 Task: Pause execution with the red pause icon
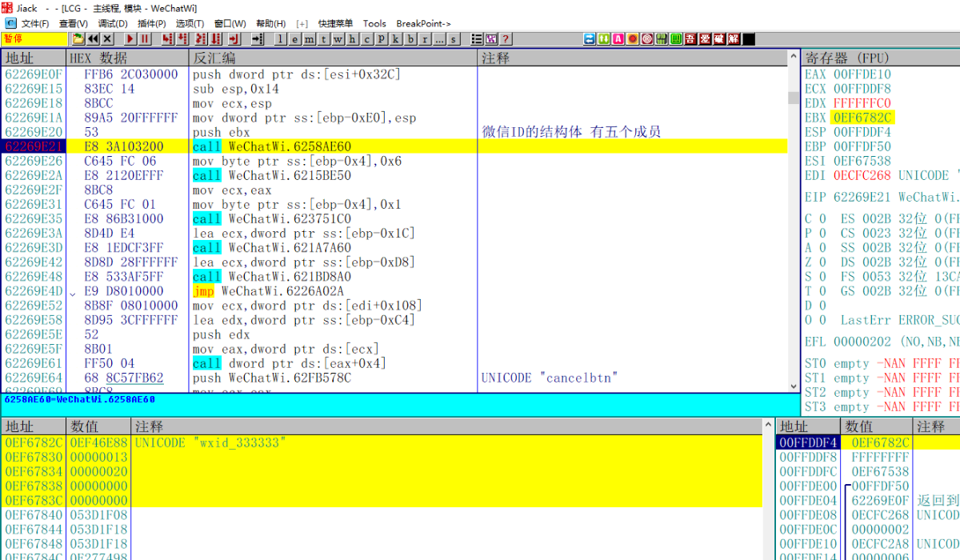[x=145, y=38]
